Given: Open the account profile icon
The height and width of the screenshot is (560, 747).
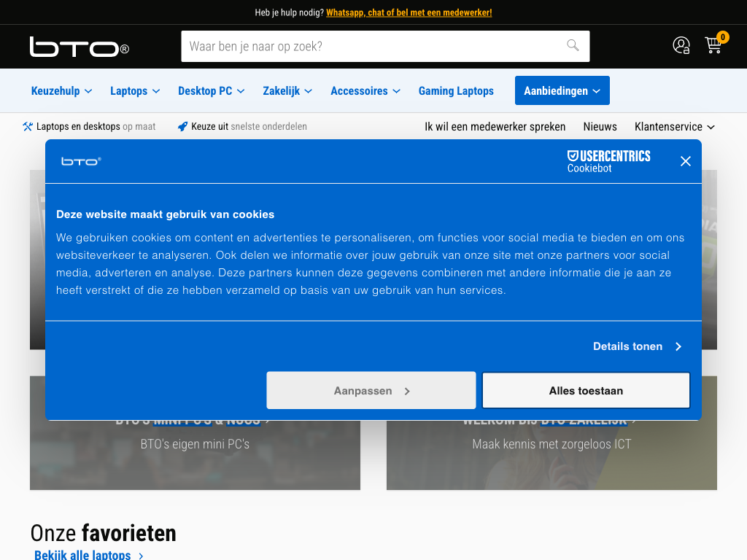Looking at the screenshot, I should (x=681, y=46).
